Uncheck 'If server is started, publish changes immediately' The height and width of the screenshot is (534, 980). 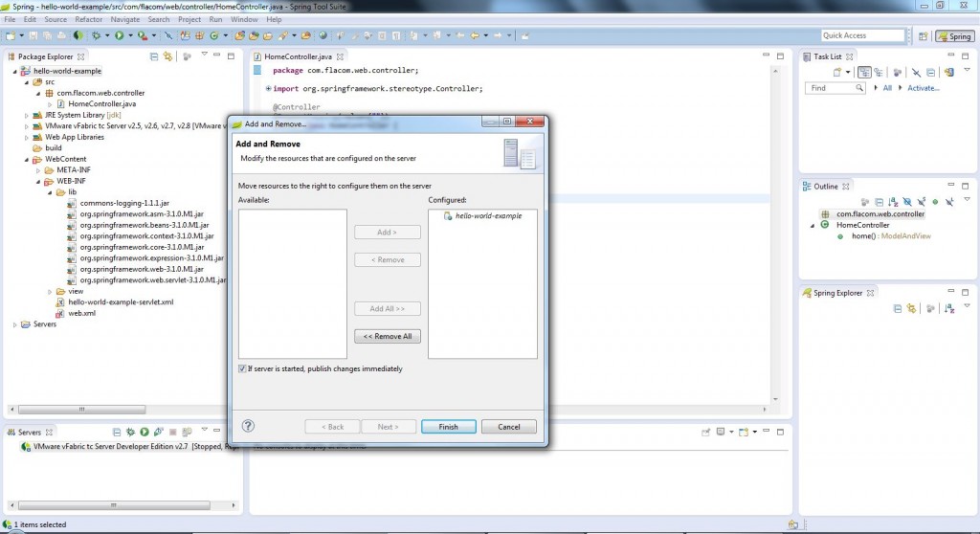pos(242,369)
